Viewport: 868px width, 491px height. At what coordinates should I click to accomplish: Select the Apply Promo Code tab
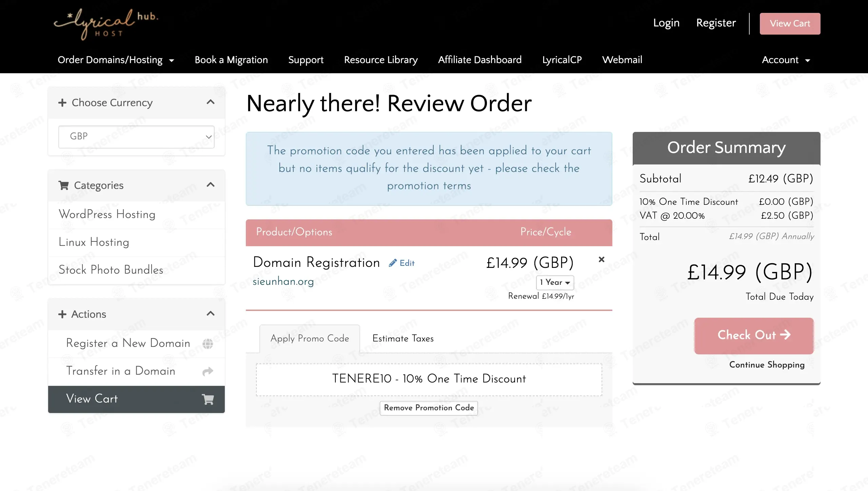[x=310, y=338]
